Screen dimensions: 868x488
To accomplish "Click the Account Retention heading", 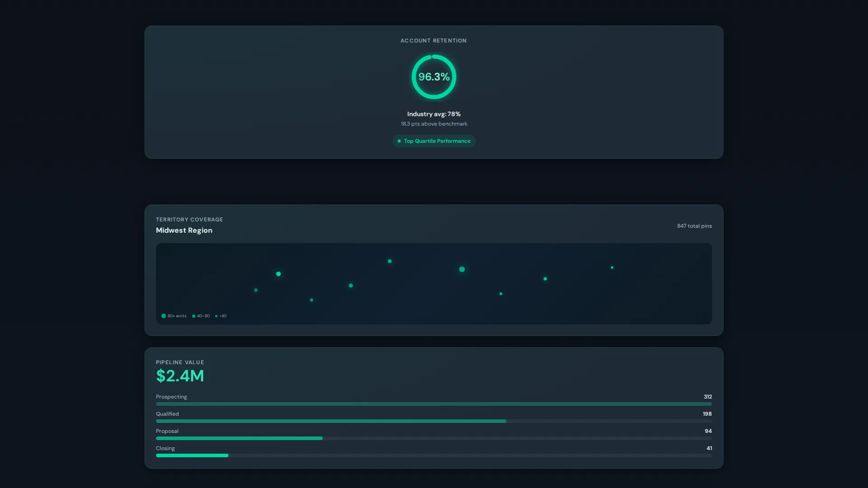I will (434, 41).
